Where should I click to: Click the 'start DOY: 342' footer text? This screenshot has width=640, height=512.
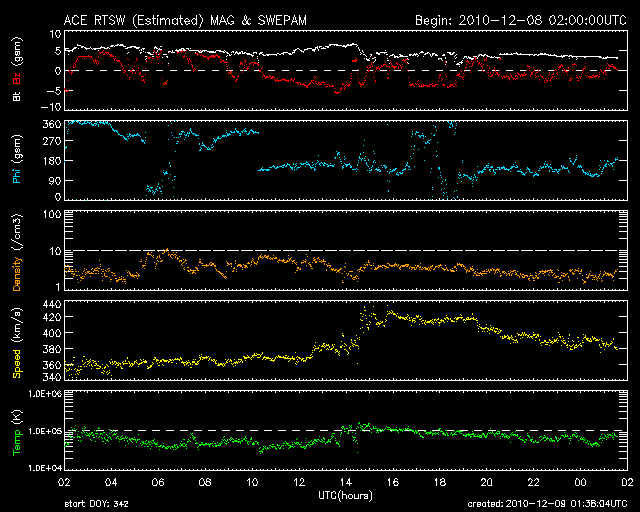tap(96, 504)
